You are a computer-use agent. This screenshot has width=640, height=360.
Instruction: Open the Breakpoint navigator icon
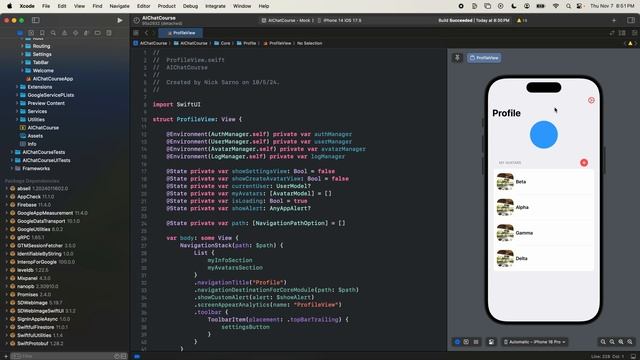point(97,33)
